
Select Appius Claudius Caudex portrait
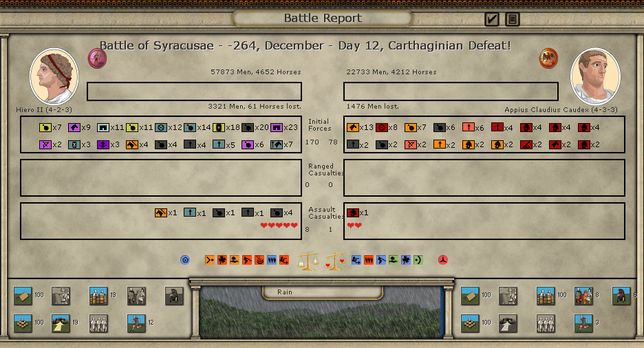595,76
